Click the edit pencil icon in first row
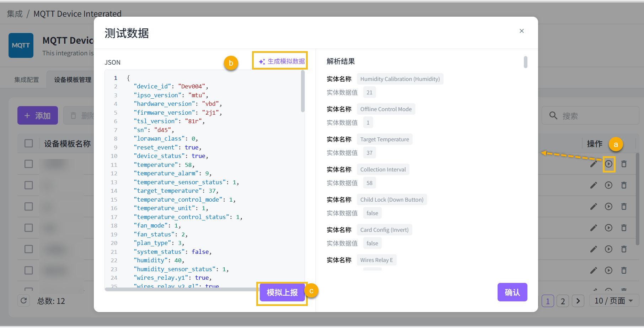 click(594, 164)
